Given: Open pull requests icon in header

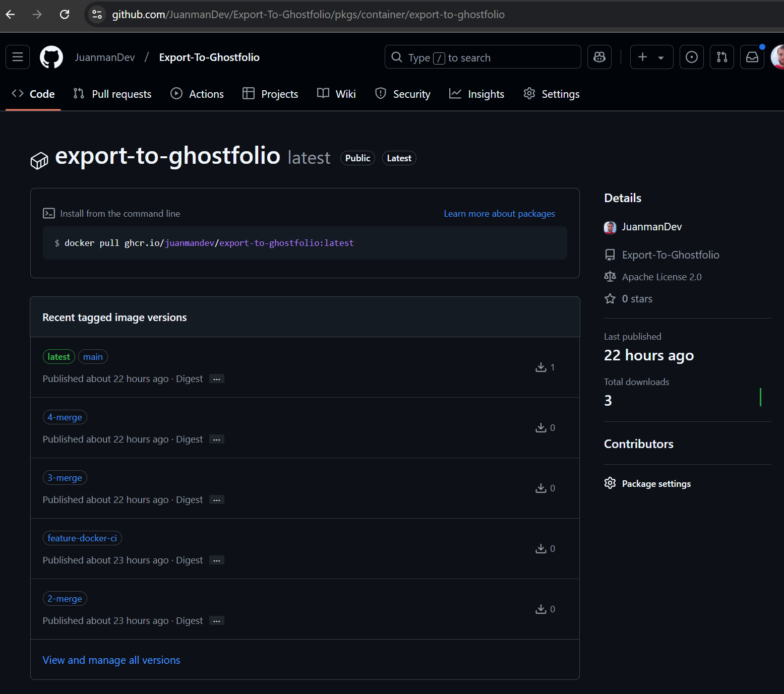Looking at the screenshot, I should 721,57.
